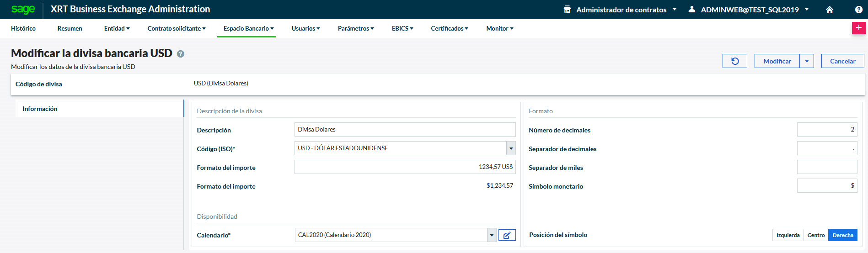Screen dimensions: 868x253
Task: Select Centro symbol position
Action: coord(816,235)
